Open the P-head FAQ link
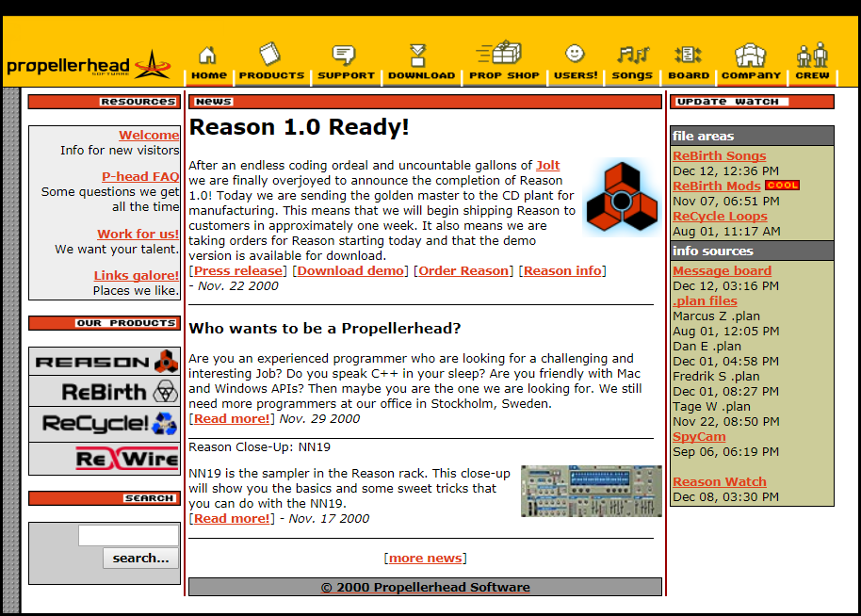861x616 pixels. 140,177
